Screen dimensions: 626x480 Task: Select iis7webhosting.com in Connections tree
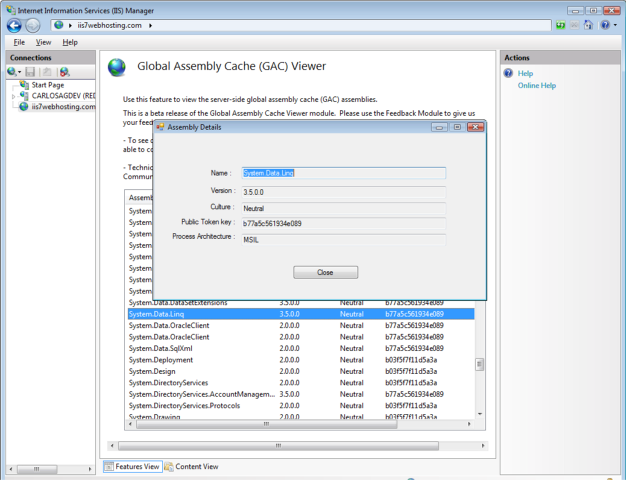(x=63, y=107)
